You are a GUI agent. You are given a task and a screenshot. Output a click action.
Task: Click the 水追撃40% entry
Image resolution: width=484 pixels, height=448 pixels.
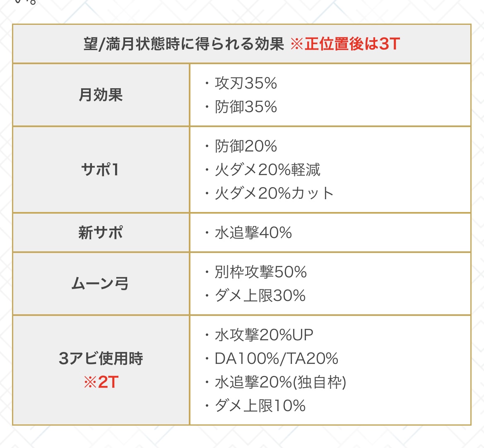pyautogui.click(x=253, y=233)
